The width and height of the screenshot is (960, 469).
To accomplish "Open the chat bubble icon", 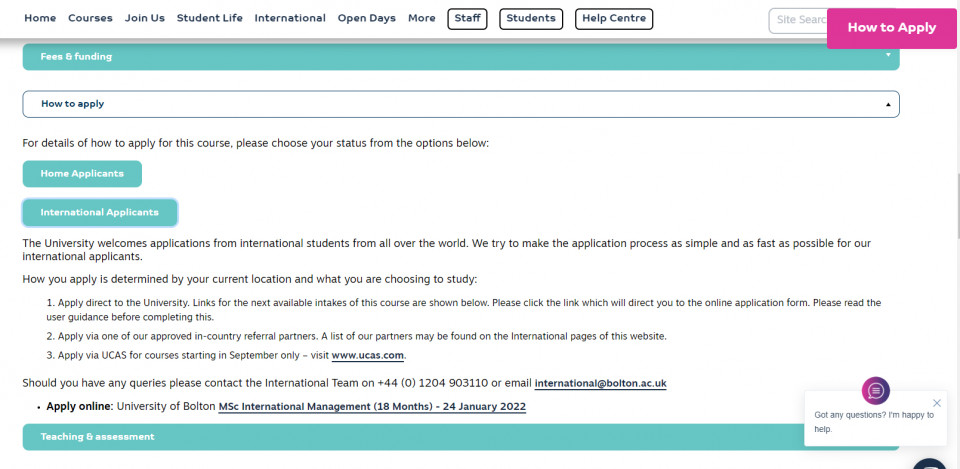I will click(876, 391).
